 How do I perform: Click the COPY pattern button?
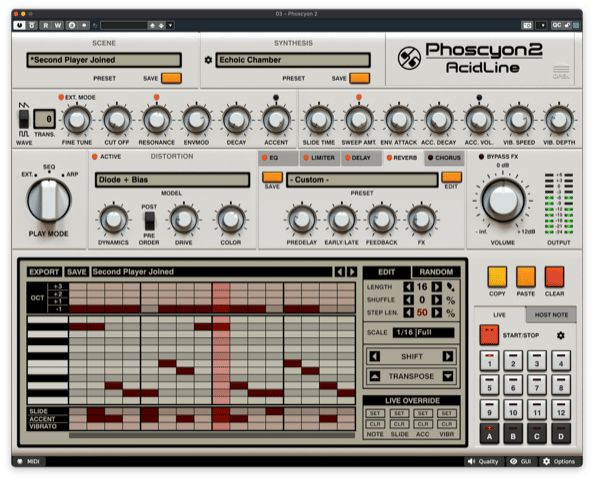[497, 277]
